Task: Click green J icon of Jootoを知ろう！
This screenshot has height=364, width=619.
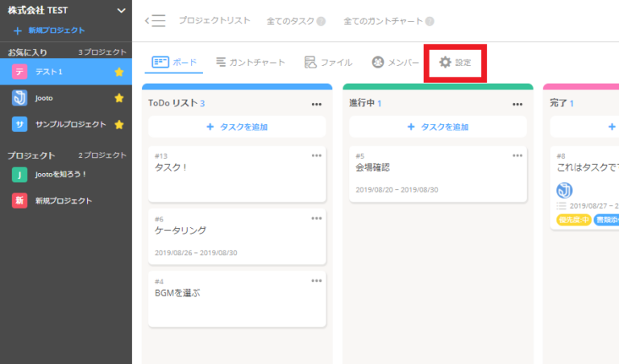Action: coord(19,174)
